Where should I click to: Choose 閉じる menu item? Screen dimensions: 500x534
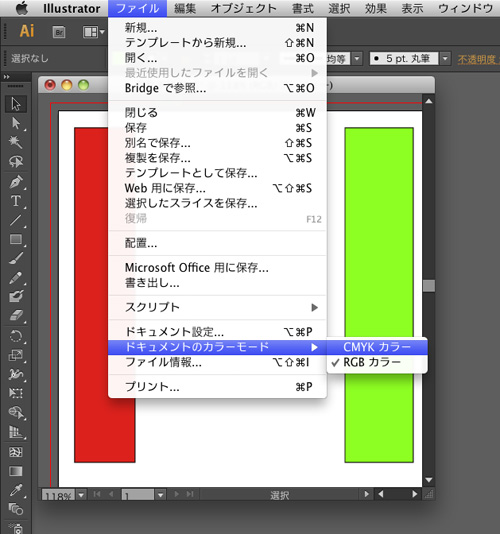(x=217, y=112)
